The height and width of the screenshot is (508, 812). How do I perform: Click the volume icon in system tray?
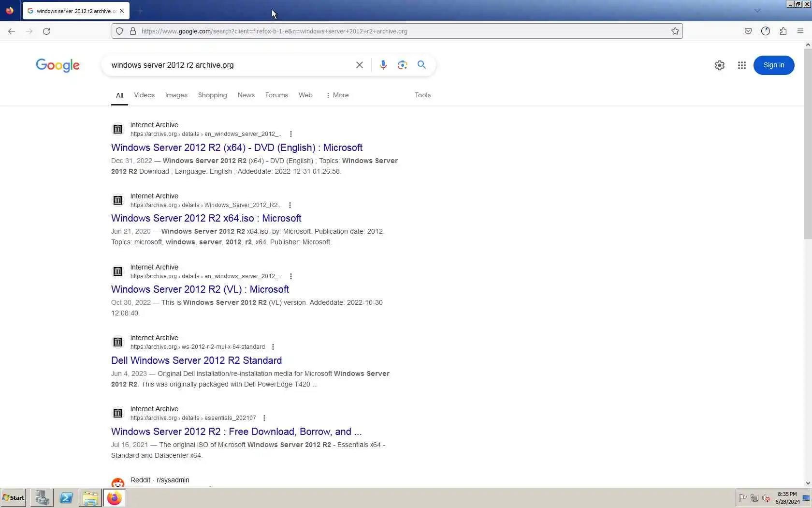766,498
